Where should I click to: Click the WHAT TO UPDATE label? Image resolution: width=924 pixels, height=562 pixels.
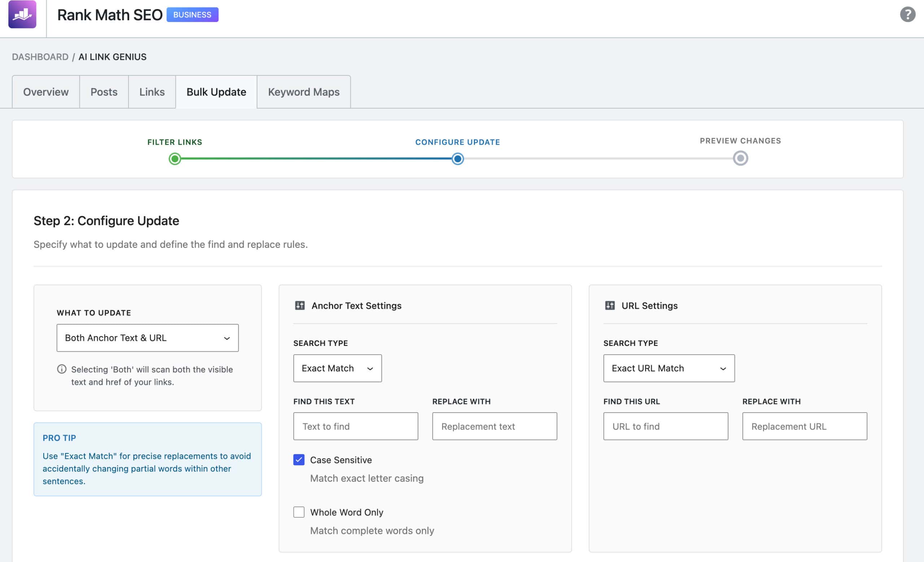pyautogui.click(x=94, y=313)
